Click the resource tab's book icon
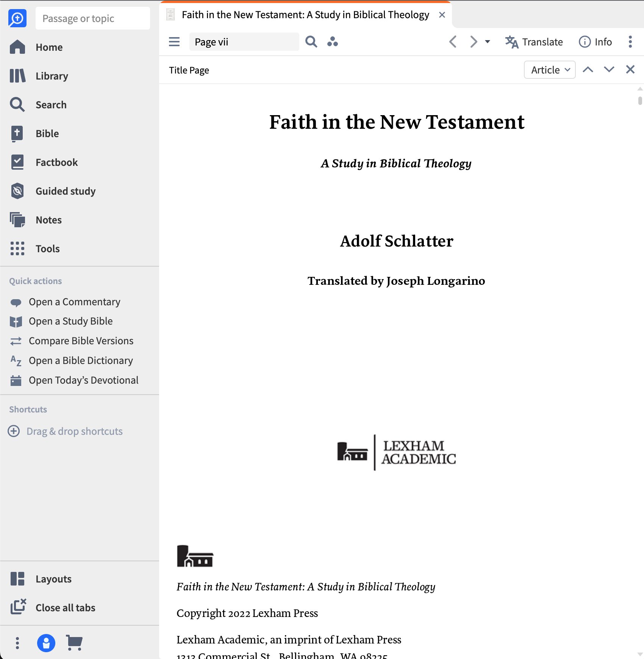This screenshot has height=659, width=644. (x=170, y=15)
